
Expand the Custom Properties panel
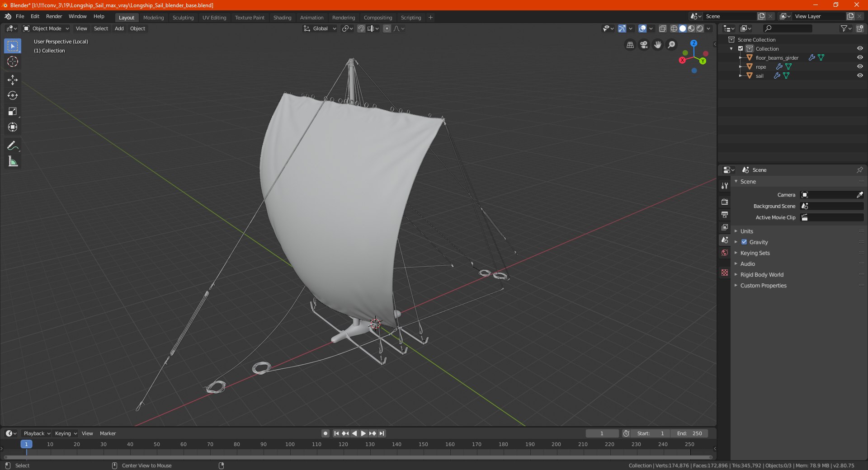pos(763,285)
